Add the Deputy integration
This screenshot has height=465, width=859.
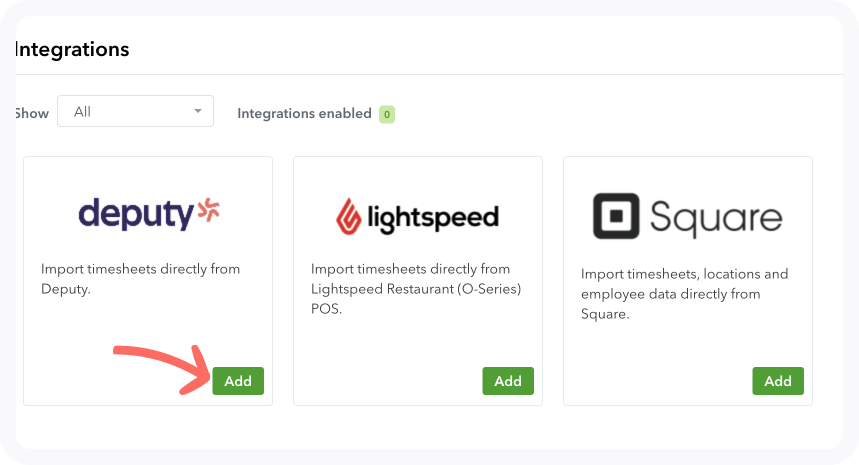(x=238, y=381)
